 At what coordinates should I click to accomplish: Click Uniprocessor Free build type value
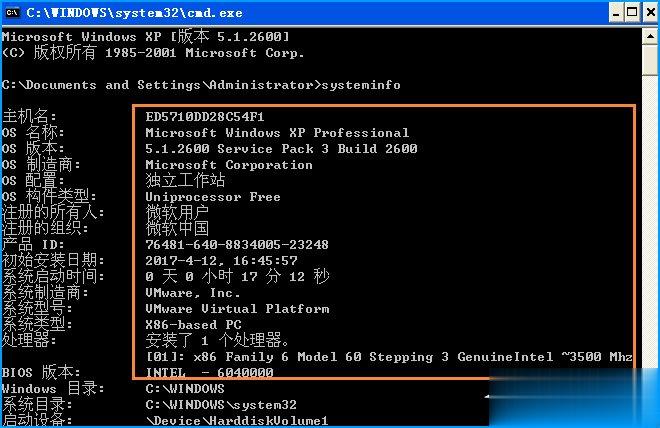click(213, 197)
